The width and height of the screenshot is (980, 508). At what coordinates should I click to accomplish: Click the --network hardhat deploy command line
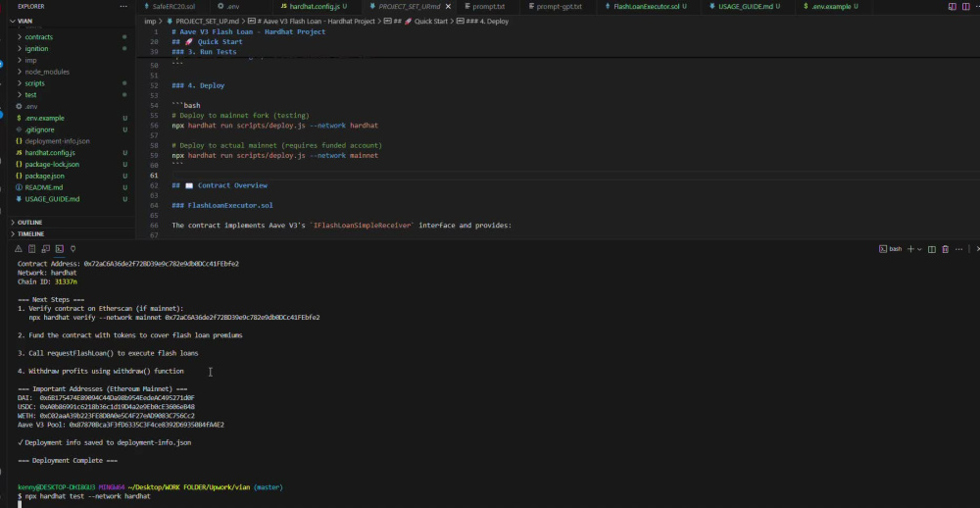tap(275, 126)
